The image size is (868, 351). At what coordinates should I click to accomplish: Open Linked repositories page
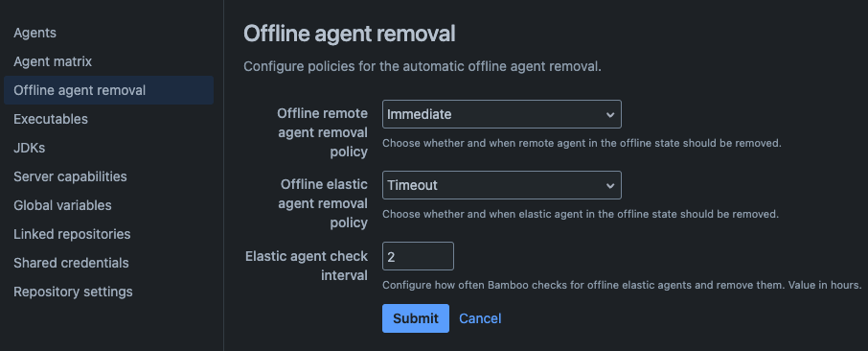coord(72,235)
